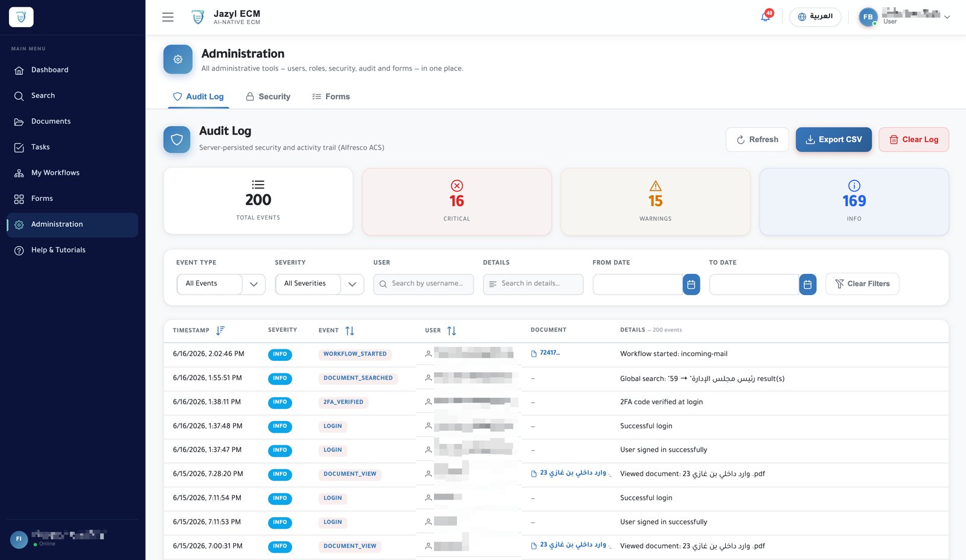Click the Jazyl ECM shield logo in header
966x560 pixels.
[x=197, y=17]
